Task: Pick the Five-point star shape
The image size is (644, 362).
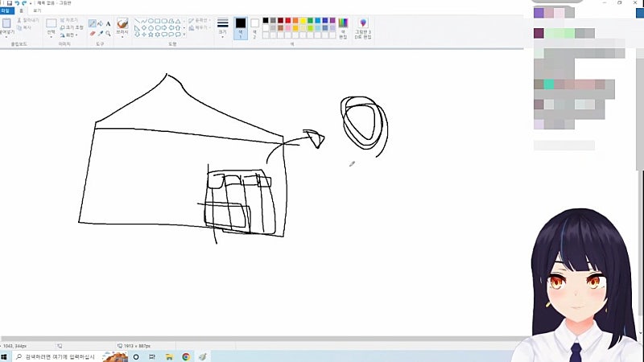Action: (x=151, y=35)
